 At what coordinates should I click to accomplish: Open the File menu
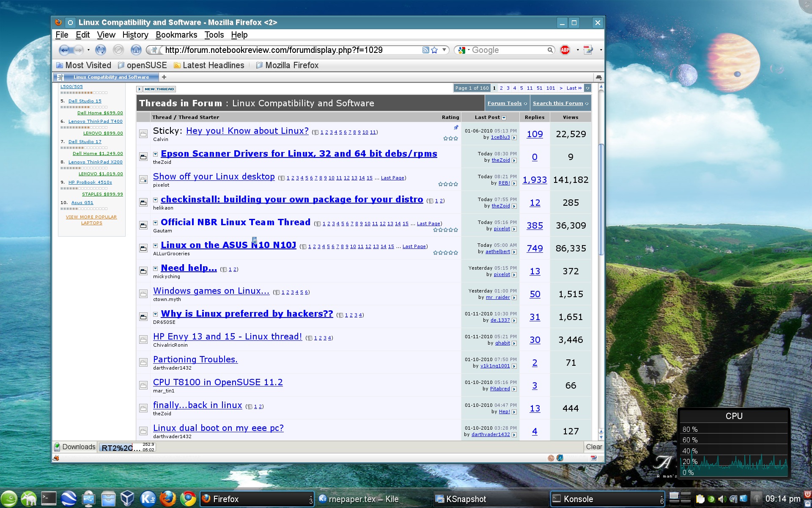(62, 35)
